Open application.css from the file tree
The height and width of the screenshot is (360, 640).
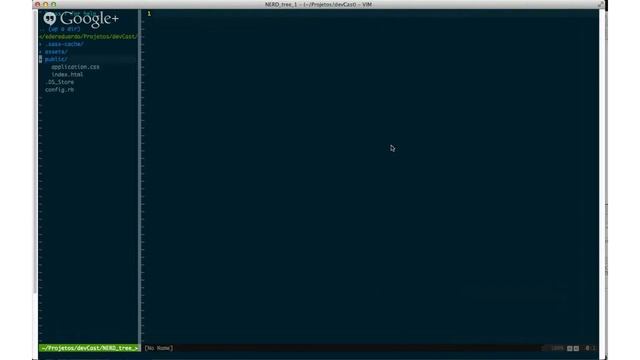(x=75, y=67)
